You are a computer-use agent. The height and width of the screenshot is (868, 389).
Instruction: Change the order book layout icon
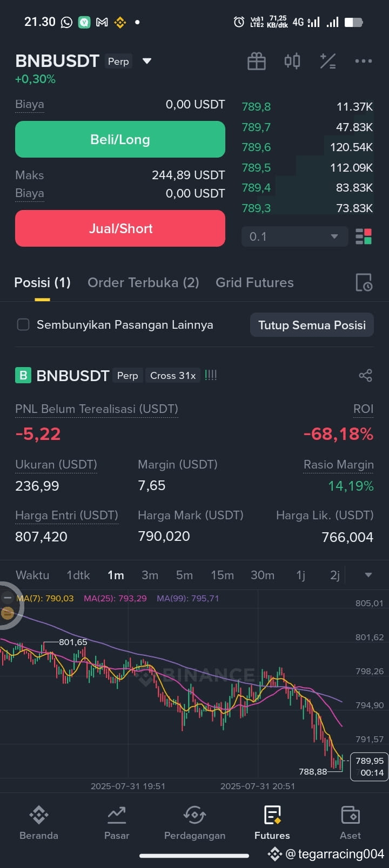click(364, 236)
